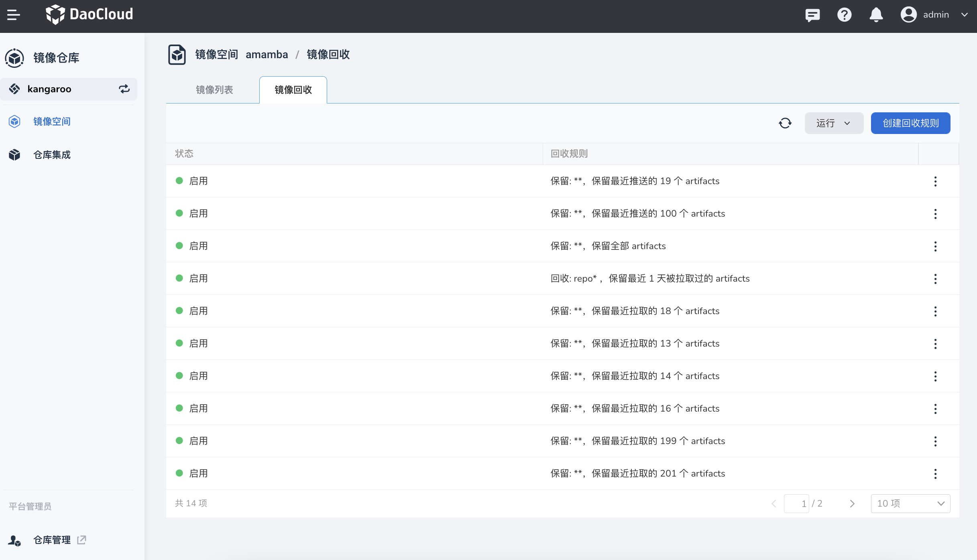The height and width of the screenshot is (560, 977).
Task: Go back to 镜像空间 amamba breadcrumb
Action: (242, 55)
